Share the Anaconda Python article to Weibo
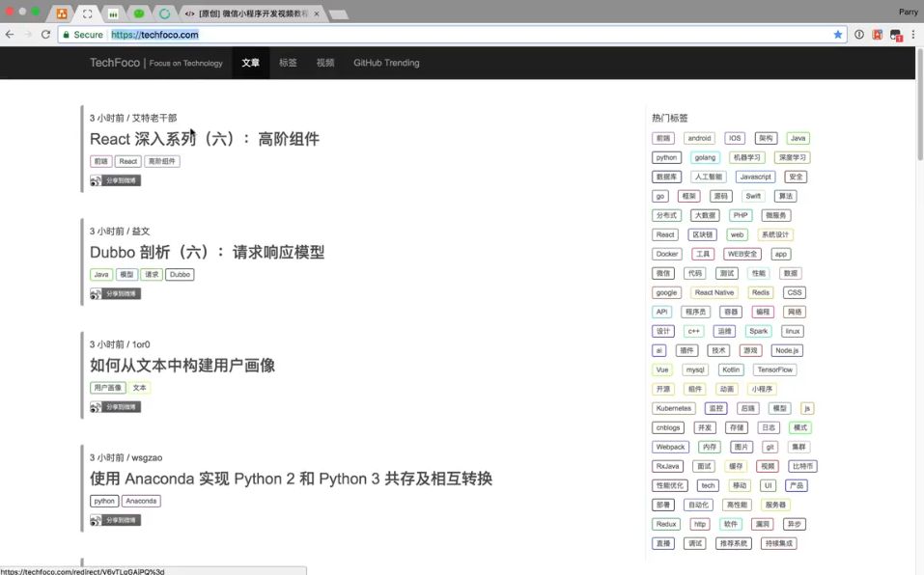Viewport: 924px width, 575px height. coord(116,520)
